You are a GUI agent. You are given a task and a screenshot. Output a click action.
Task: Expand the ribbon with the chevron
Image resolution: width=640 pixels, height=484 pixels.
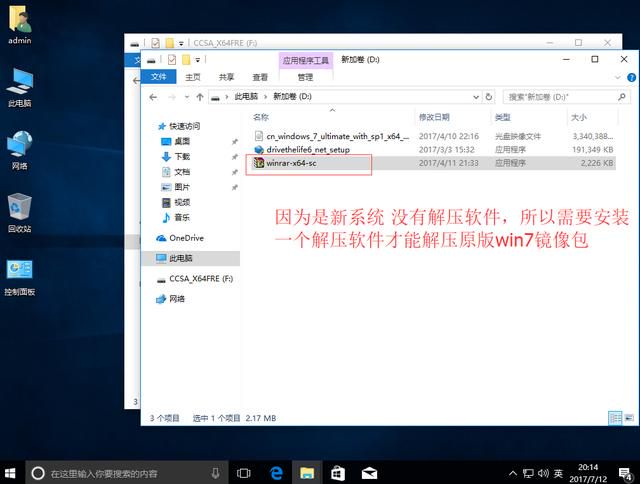(618, 77)
